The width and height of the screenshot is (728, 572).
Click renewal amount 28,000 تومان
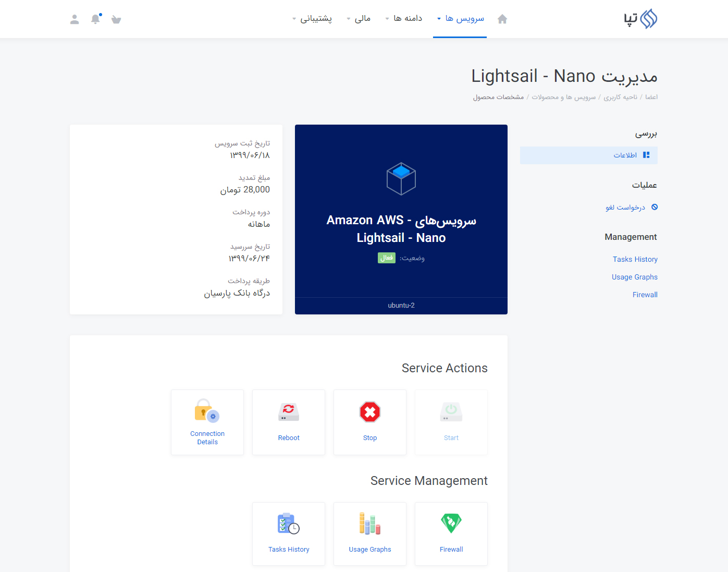coord(245,190)
